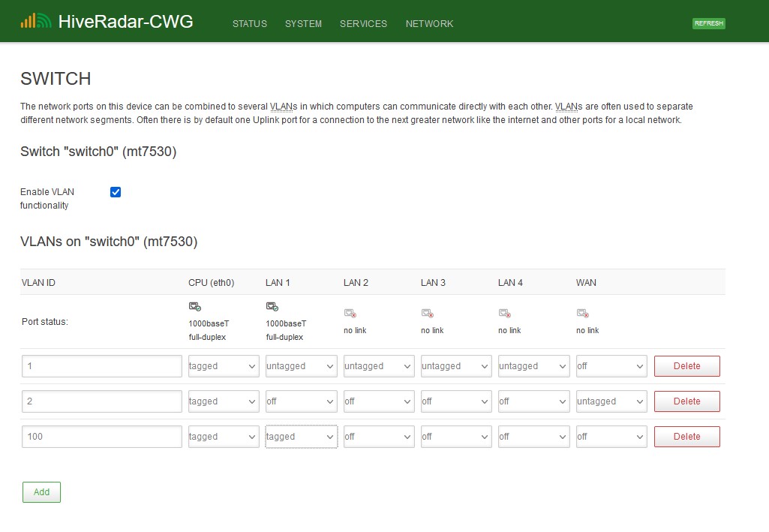Viewport: 769px width, 532px height.
Task: Click the LAN 1 port status icon
Action: [272, 306]
